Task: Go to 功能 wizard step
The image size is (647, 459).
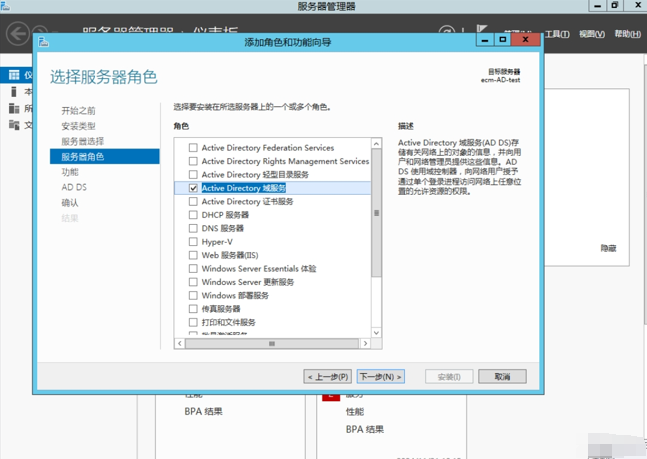Action: click(x=70, y=172)
